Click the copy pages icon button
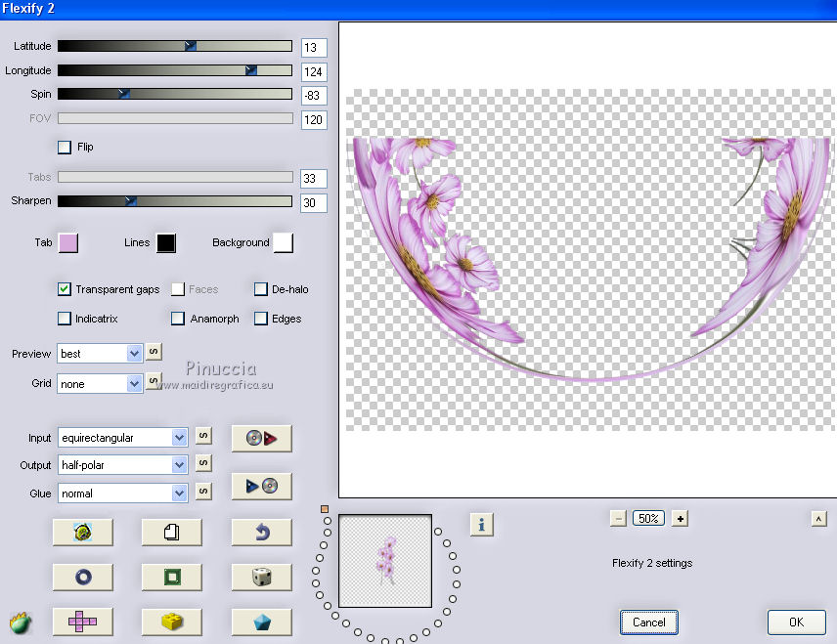The width and height of the screenshot is (837, 644). pos(171,532)
